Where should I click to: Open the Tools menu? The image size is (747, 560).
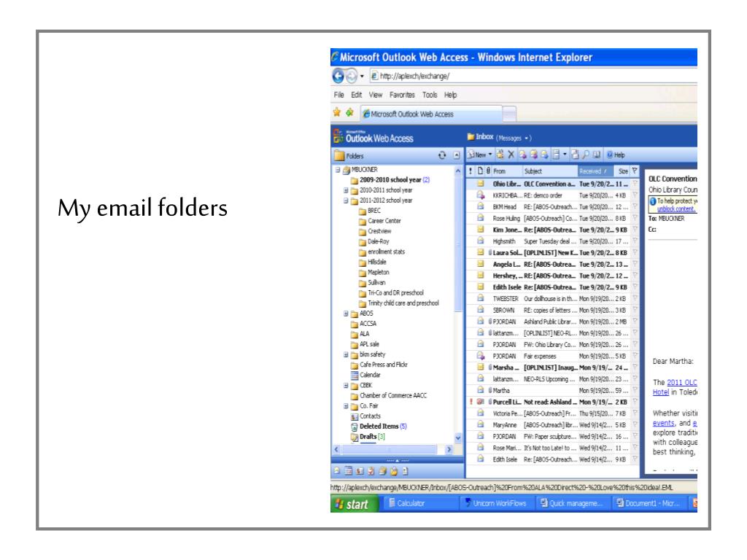coord(430,95)
